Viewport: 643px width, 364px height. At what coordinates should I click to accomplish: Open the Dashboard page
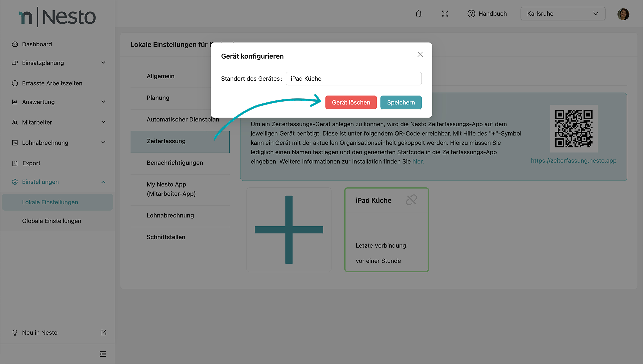coord(37,44)
